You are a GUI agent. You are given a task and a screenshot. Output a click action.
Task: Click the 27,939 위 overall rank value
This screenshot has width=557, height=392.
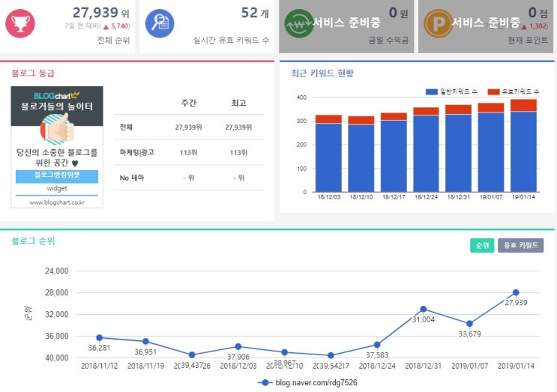click(101, 13)
